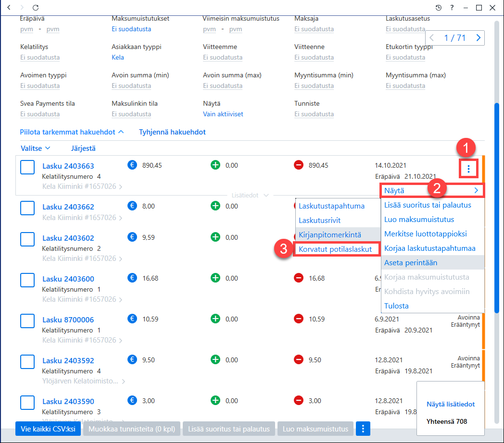This screenshot has height=443, width=504.
Task: Tick the checkbox for Lasku 2403590
Action: (27, 403)
